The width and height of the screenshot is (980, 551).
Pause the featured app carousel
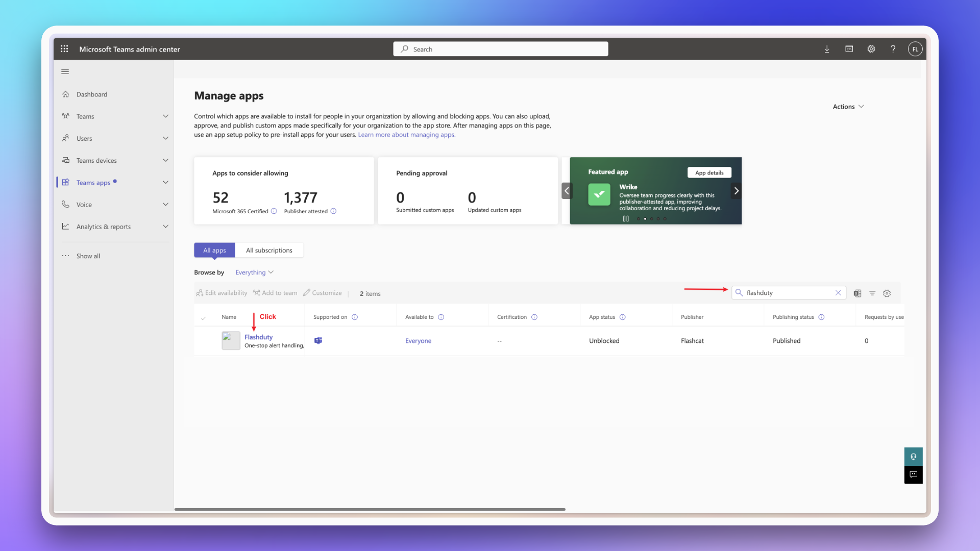tap(626, 219)
